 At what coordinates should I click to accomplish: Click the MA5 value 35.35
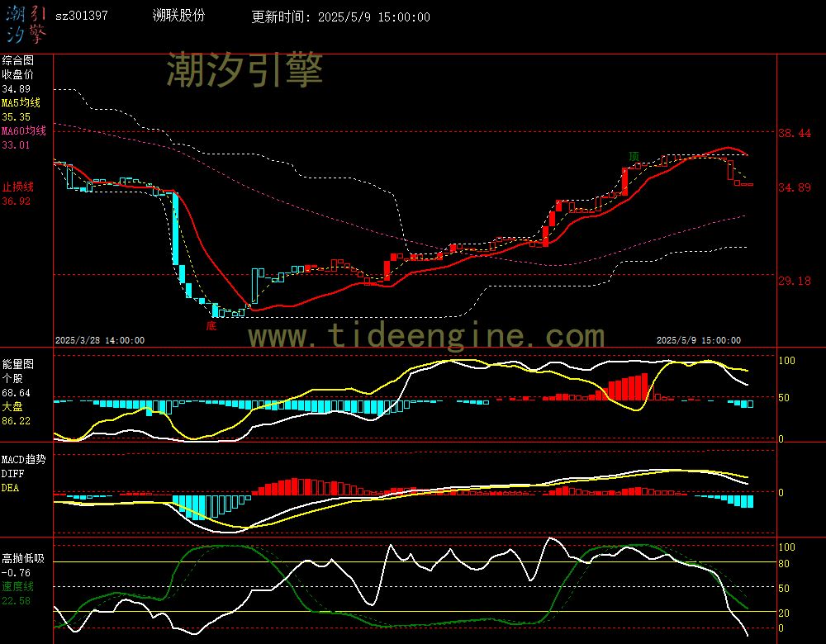[17, 117]
